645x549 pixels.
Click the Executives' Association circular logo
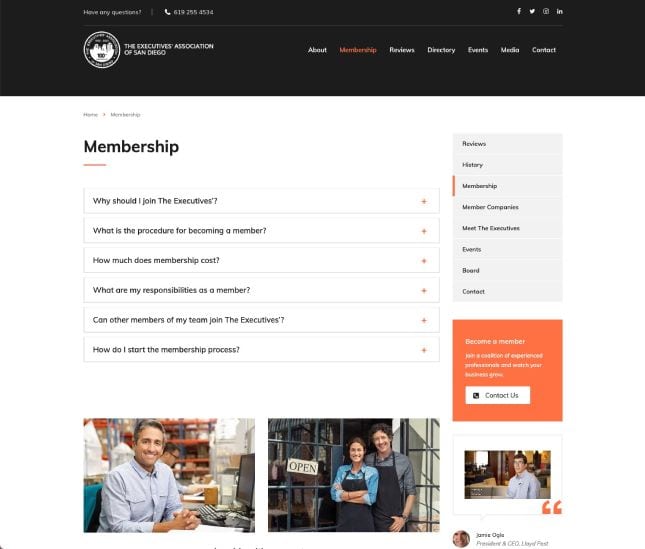click(x=102, y=50)
